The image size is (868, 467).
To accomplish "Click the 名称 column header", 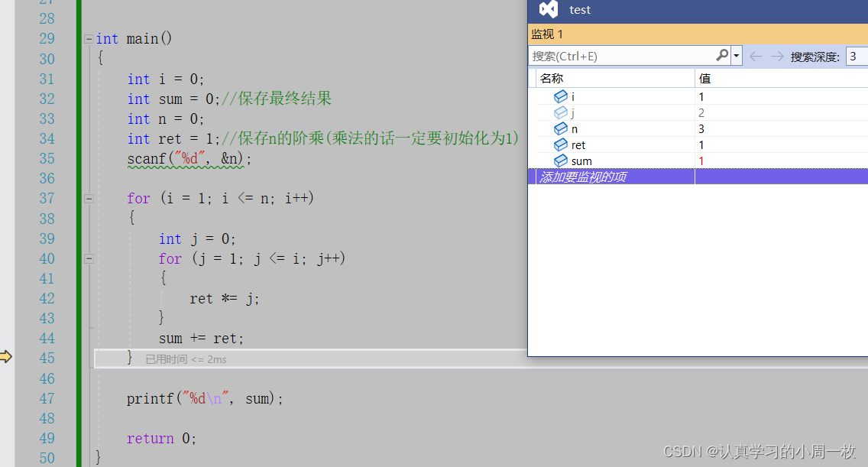I will [x=552, y=78].
